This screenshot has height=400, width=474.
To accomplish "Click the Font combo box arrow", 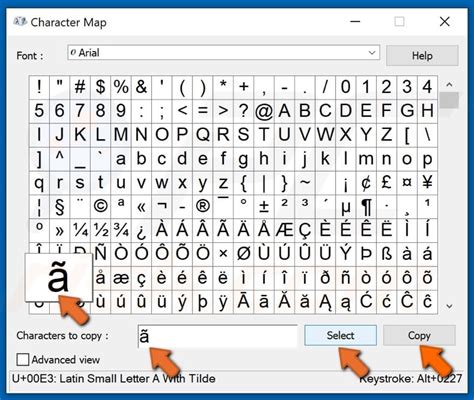I will (x=372, y=53).
